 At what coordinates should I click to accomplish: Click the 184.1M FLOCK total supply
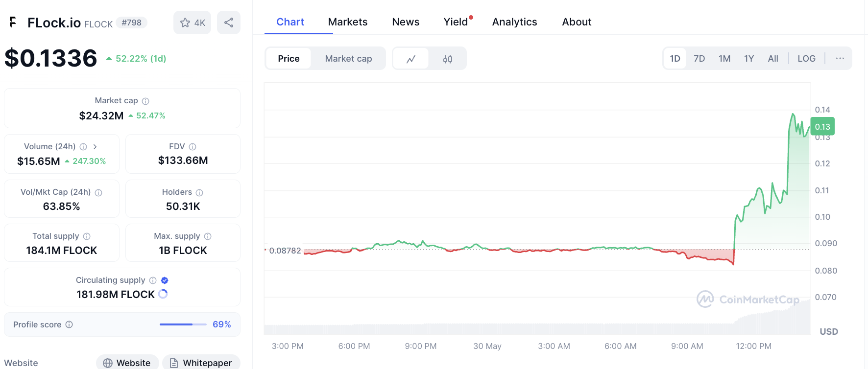(x=62, y=251)
